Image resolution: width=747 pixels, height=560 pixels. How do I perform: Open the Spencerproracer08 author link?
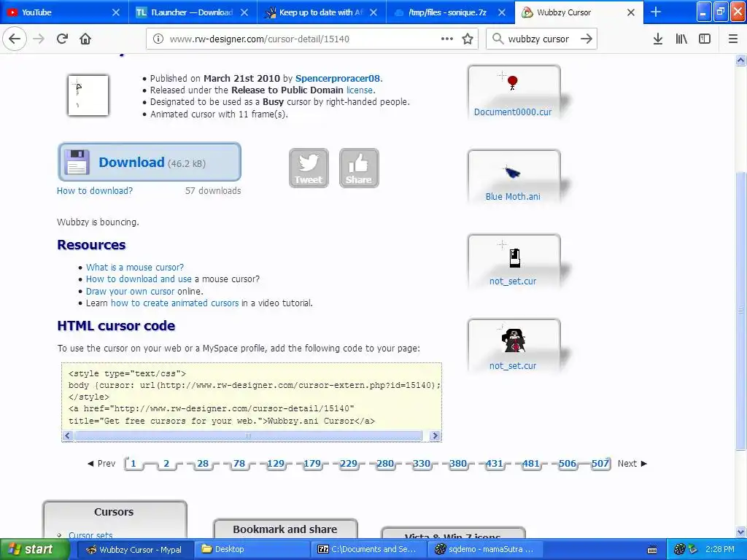coord(338,79)
